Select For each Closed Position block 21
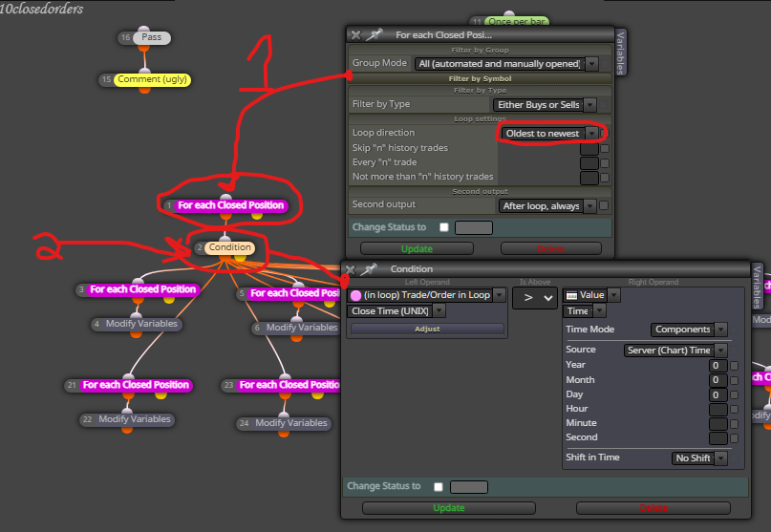This screenshot has width=771, height=532. 136,385
